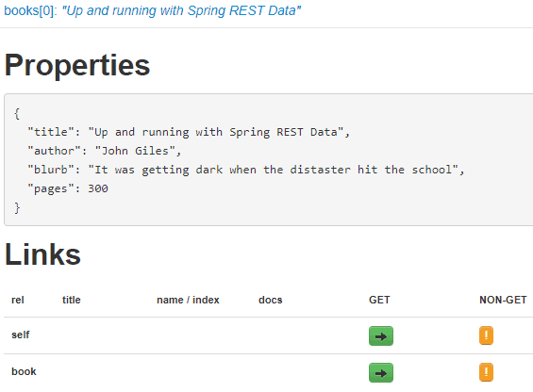Click the pages value 300
The height and width of the screenshot is (392, 533).
point(98,188)
